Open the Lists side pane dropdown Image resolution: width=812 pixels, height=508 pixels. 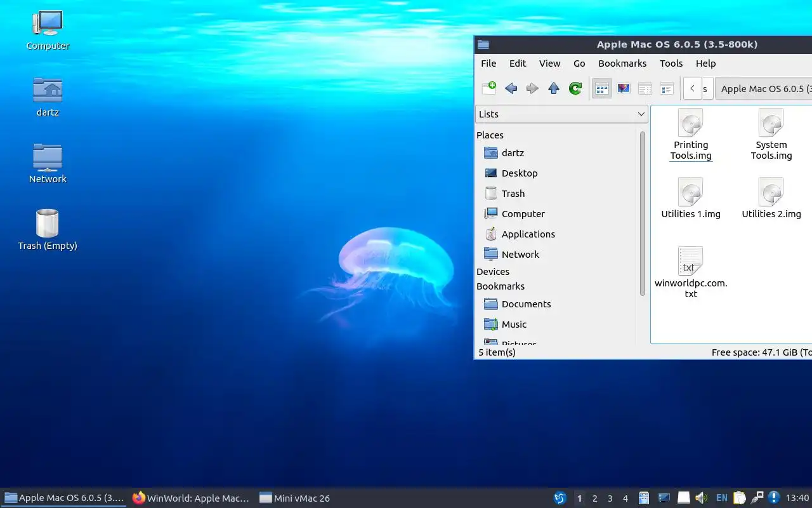click(x=561, y=114)
